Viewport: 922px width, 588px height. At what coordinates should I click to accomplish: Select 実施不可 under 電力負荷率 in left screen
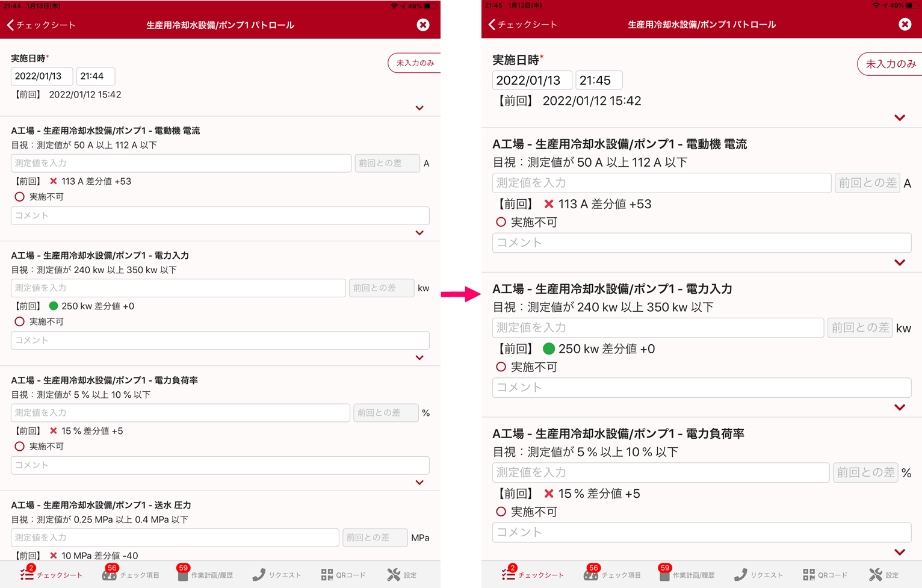coord(20,447)
